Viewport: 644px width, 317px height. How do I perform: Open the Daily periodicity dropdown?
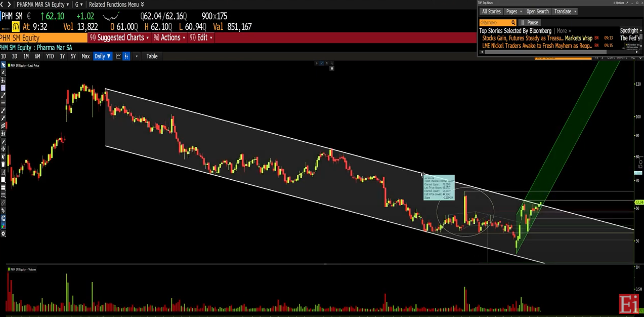coord(103,56)
